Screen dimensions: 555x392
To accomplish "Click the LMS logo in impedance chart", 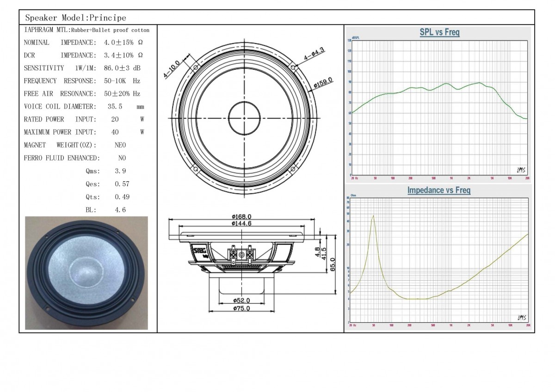I will click(521, 318).
